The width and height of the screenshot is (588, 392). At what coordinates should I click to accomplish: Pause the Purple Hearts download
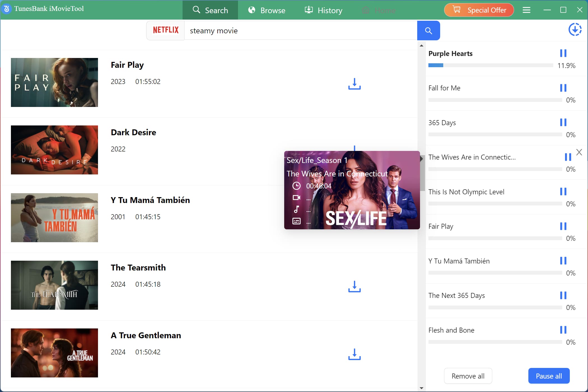(563, 53)
